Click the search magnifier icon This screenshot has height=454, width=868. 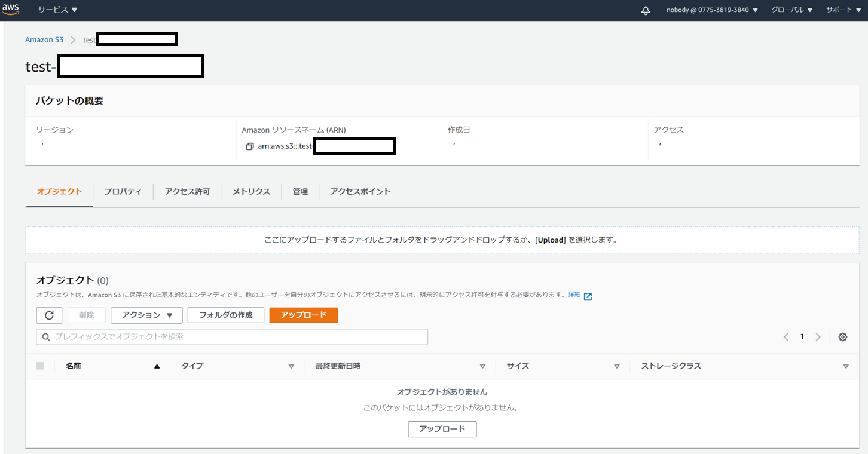tap(46, 337)
